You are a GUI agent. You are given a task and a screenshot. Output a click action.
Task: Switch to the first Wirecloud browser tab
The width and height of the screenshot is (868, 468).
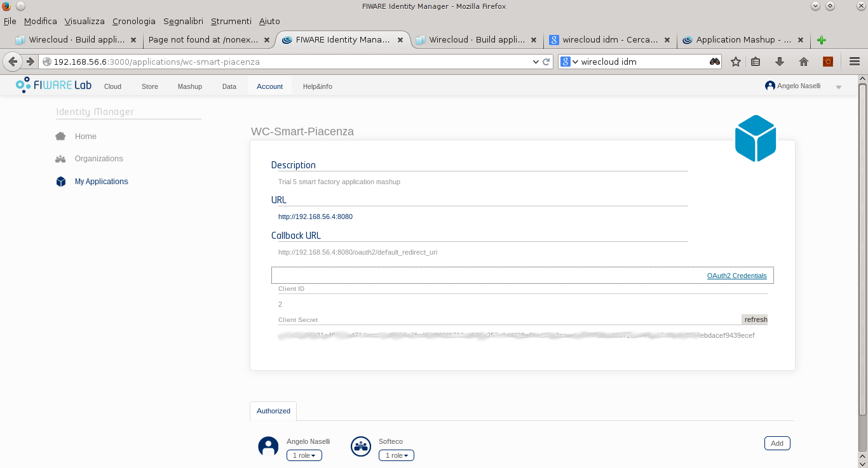pos(76,40)
